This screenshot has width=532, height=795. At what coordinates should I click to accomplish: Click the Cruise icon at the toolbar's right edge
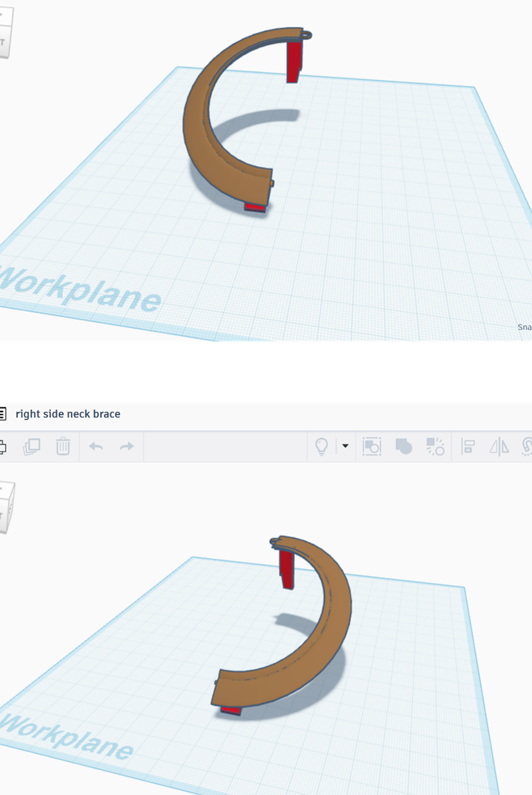point(527,447)
